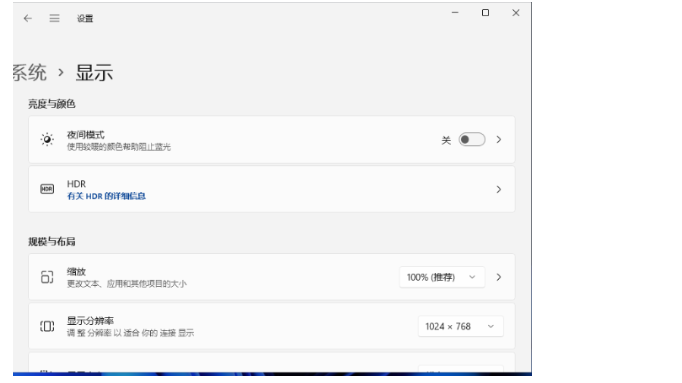Open the 夜间模式 settings row
The height and width of the screenshot is (383, 682).
(x=272, y=140)
